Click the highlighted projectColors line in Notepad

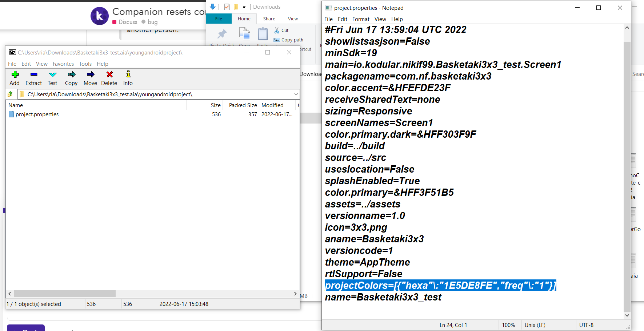441,286
